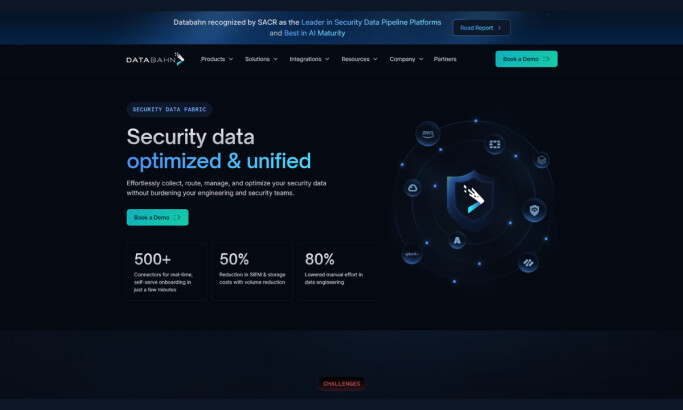Viewport: 683px width, 410px height.
Task: Click the Security data headline text
Action: (x=190, y=137)
